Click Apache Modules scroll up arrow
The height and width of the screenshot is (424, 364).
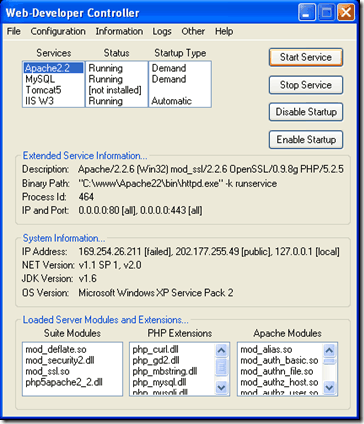[329, 350]
